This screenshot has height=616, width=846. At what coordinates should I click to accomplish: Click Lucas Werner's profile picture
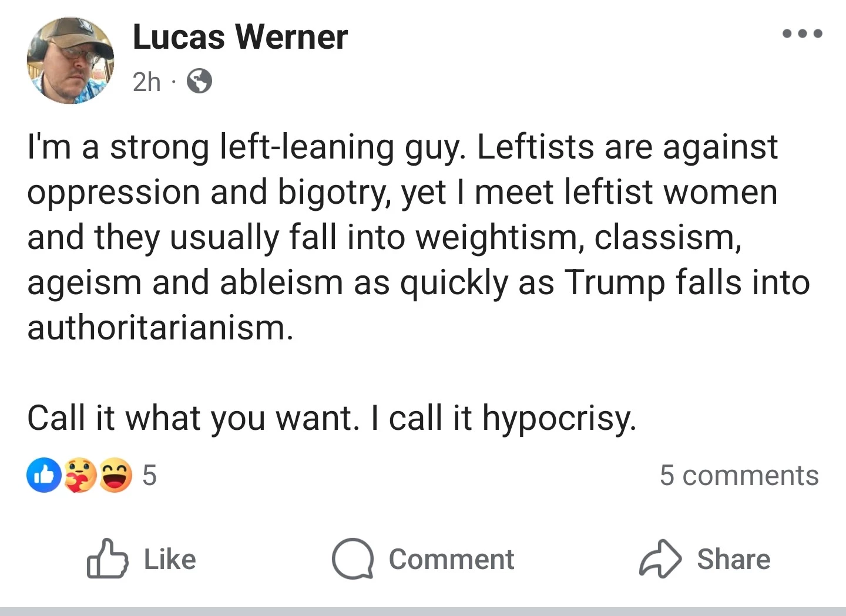coord(70,61)
